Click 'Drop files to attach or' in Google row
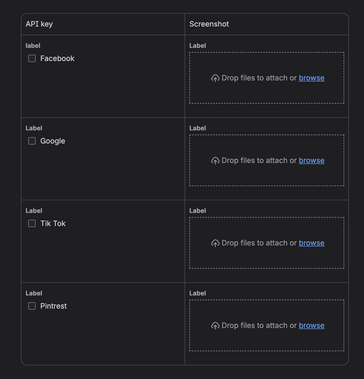Screen dimensions: 364x379 [259, 161]
